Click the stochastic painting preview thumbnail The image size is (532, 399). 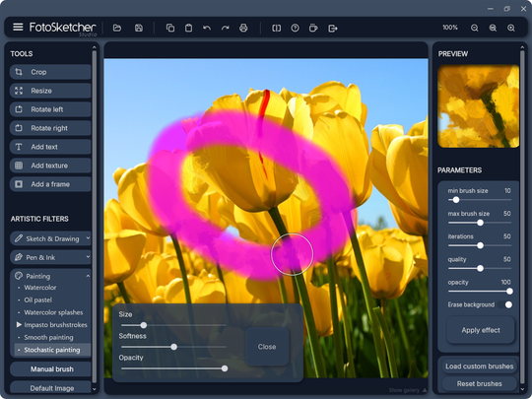click(478, 106)
